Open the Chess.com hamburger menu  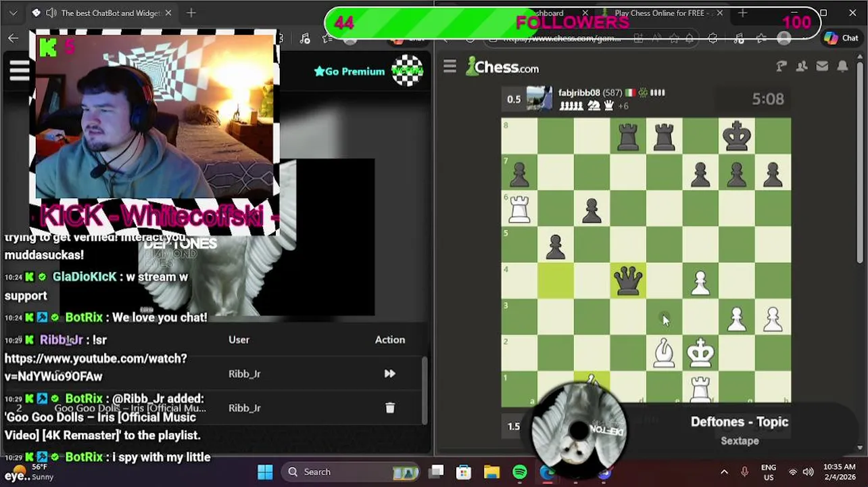(450, 66)
